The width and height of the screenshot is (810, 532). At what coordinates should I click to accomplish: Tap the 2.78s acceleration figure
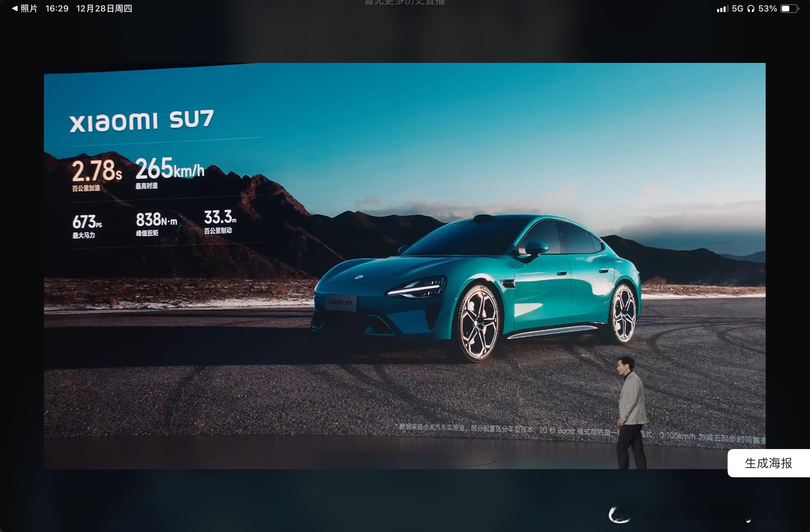pyautogui.click(x=97, y=171)
